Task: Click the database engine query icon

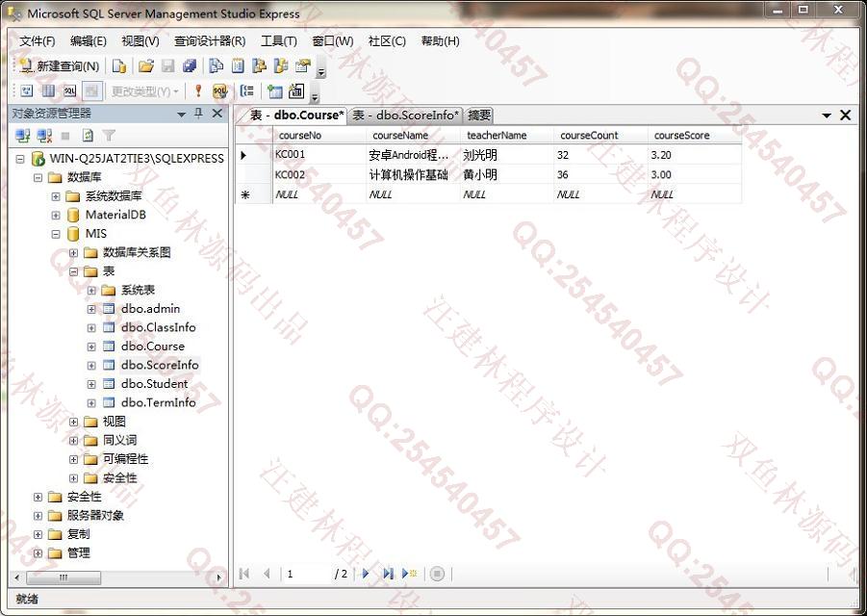Action: point(119,66)
